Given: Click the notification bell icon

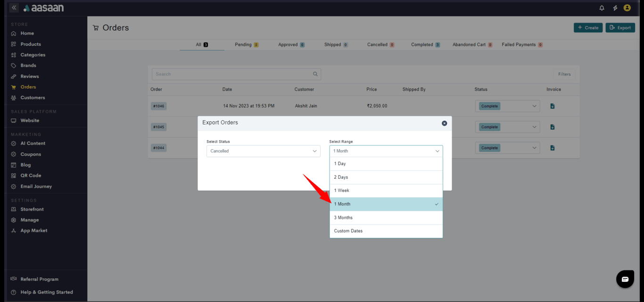Looking at the screenshot, I should point(602,8).
